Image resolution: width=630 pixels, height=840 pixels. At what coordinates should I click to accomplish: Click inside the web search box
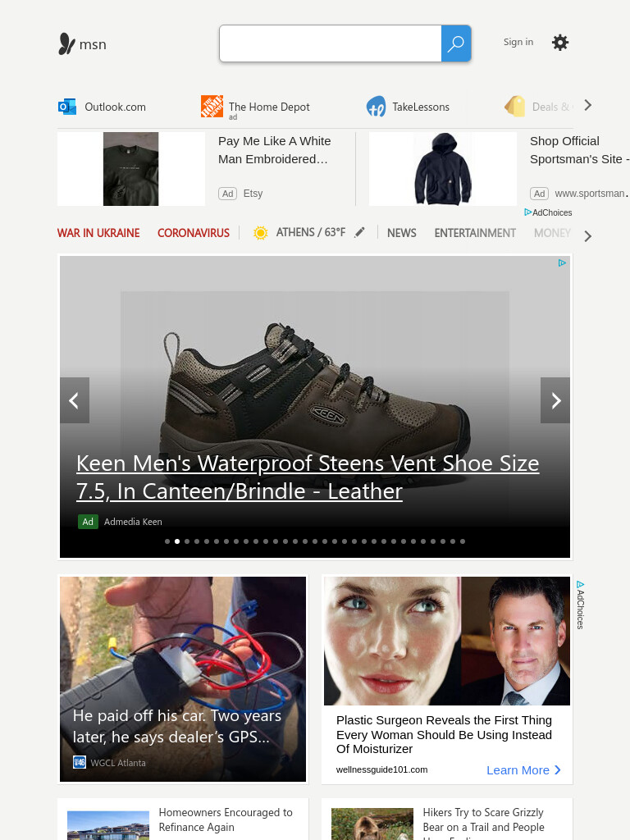tap(331, 43)
